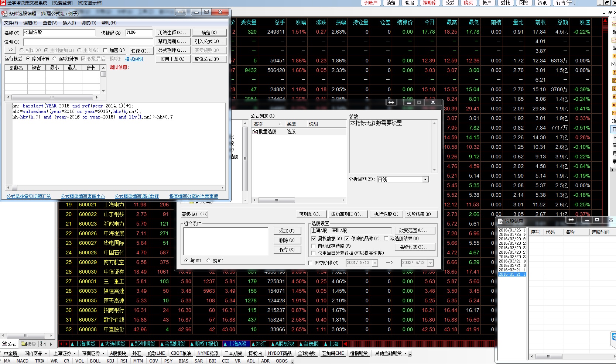Image resolution: width=616 pixels, height=364 pixels.
Task: Open the overflow arrow after OBOS indicator
Action: [x=292, y=361]
